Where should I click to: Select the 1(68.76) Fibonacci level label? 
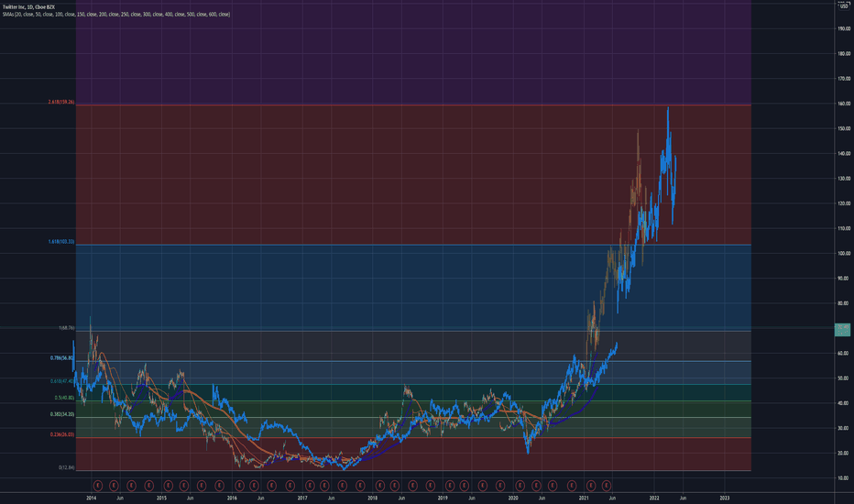click(x=67, y=328)
